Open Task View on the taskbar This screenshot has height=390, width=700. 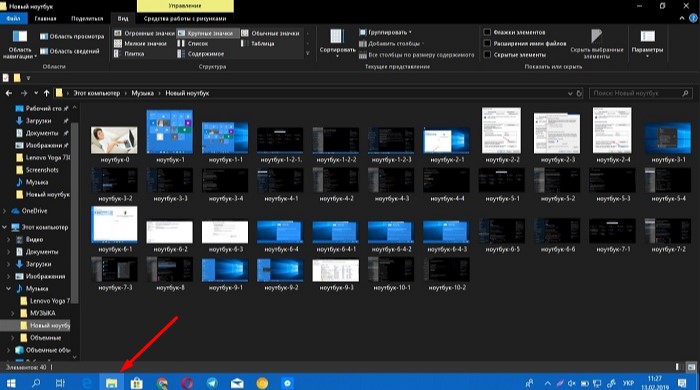click(60, 383)
